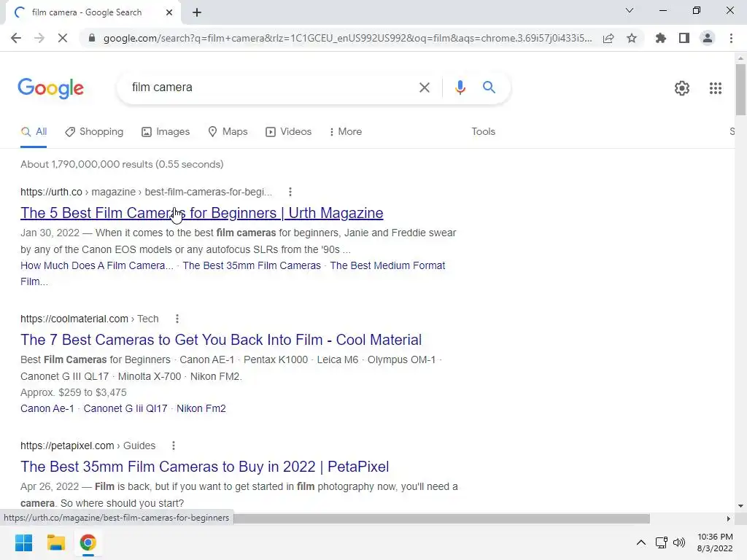
Task: Open Best 35mm Film Cameras PetaPixel result
Action: 205,467
